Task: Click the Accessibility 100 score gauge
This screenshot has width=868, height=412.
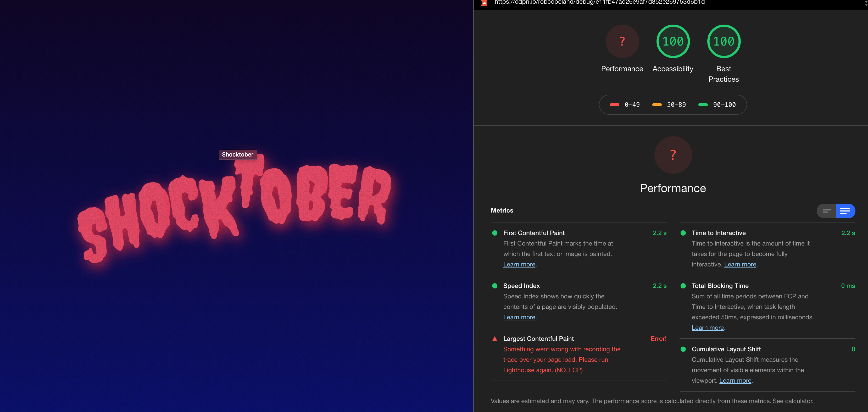Action: [x=673, y=41]
